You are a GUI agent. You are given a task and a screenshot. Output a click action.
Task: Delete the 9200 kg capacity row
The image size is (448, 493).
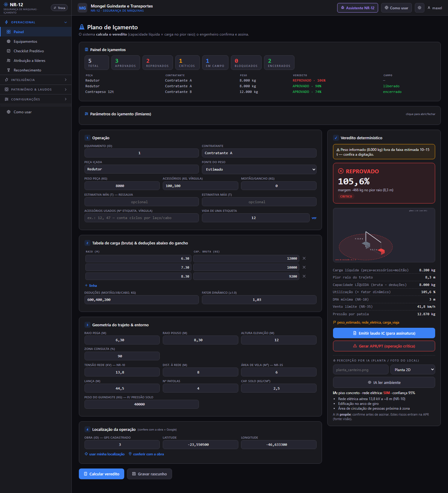pyautogui.click(x=304, y=276)
